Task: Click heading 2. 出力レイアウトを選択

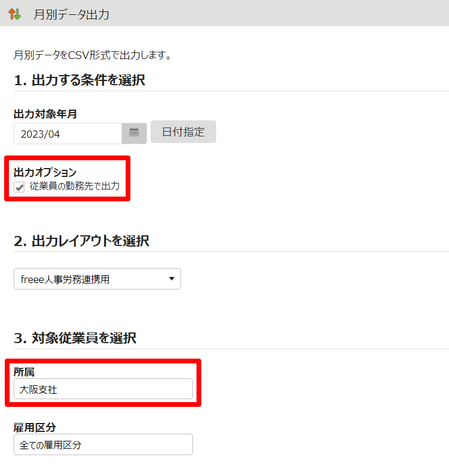Action: (x=82, y=241)
